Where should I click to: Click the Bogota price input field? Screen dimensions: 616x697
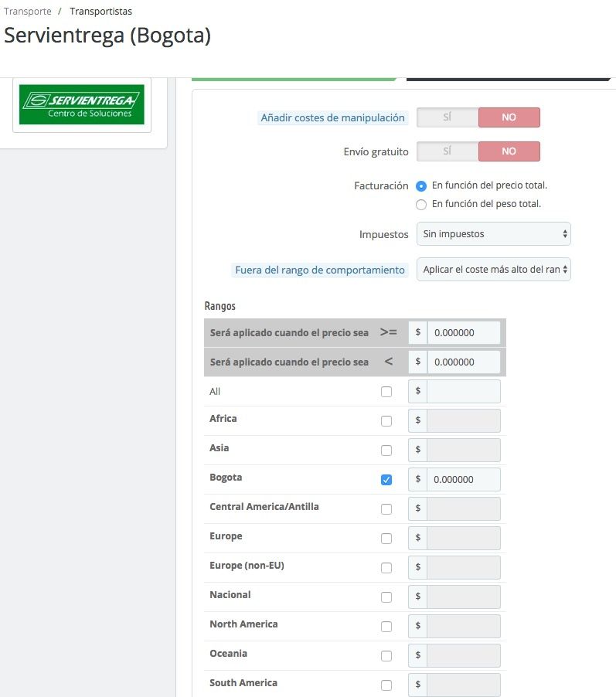[x=464, y=479]
